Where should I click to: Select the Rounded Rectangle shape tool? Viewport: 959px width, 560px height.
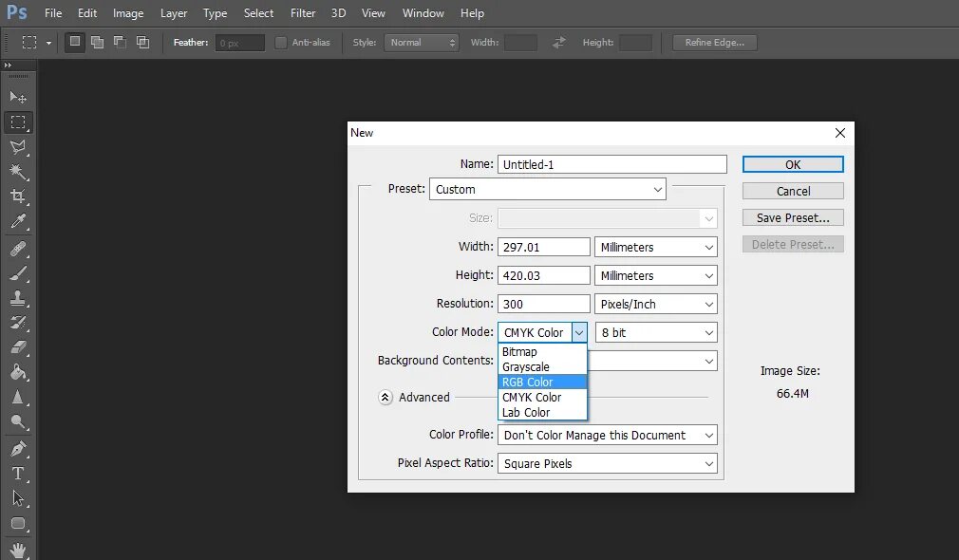[x=18, y=523]
